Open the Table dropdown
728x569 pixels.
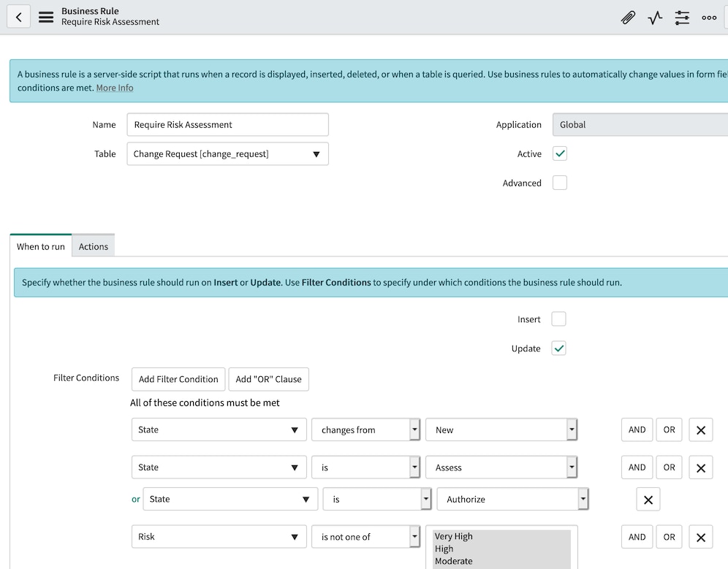[316, 153]
